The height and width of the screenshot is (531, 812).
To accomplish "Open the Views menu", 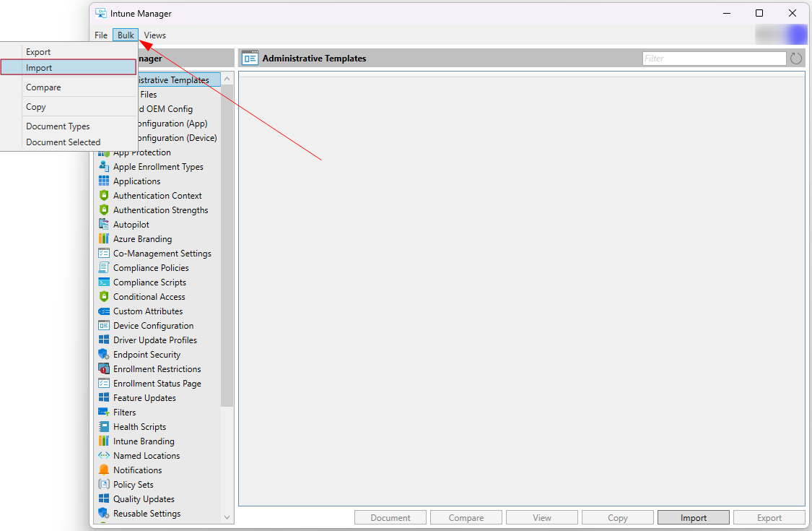I will 155,35.
